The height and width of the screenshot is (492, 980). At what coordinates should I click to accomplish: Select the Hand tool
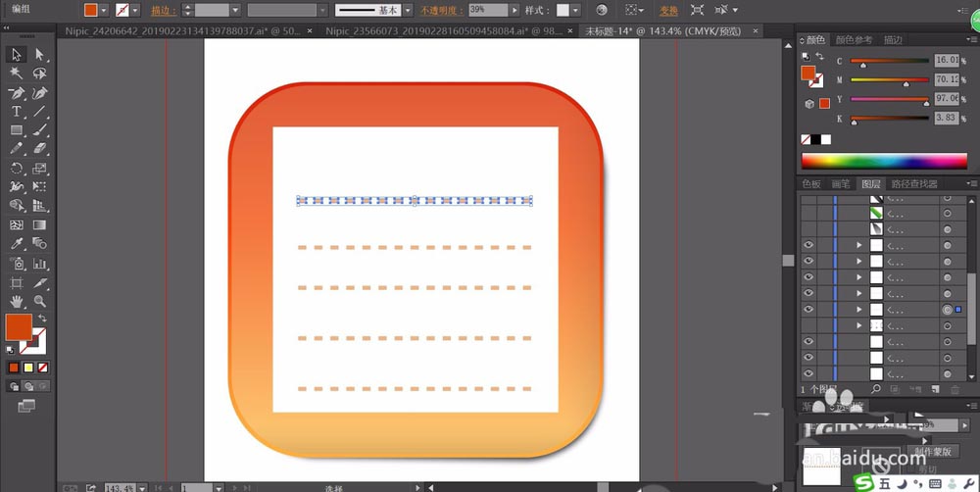click(17, 302)
